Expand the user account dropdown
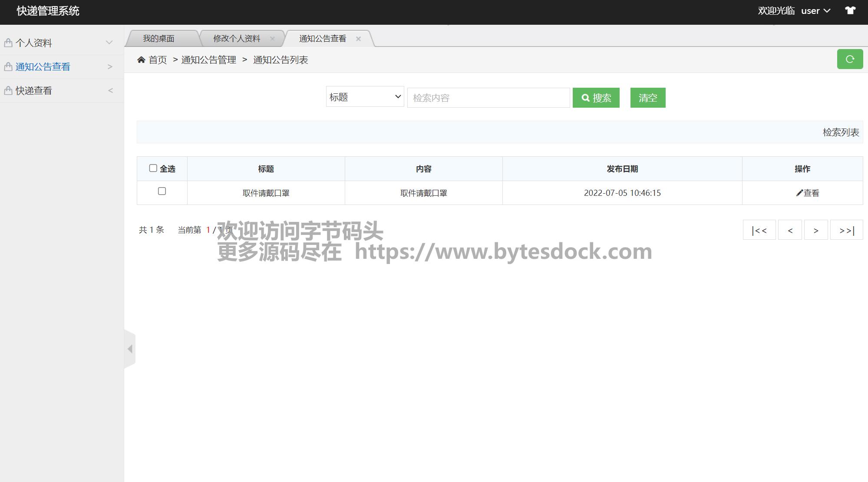Screen dimensions: 868x482 [816, 11]
